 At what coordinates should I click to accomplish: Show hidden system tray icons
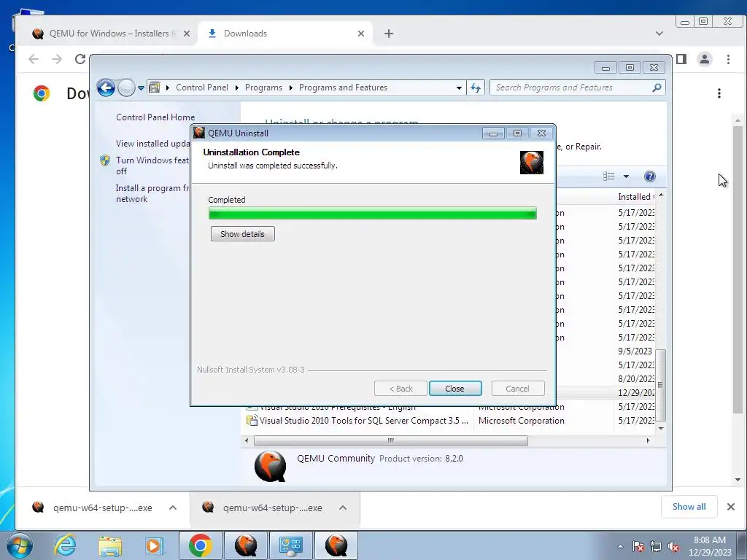[x=620, y=546]
